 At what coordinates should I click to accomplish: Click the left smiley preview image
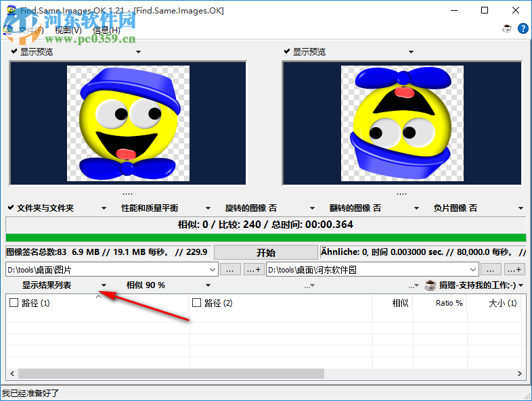pyautogui.click(x=128, y=123)
